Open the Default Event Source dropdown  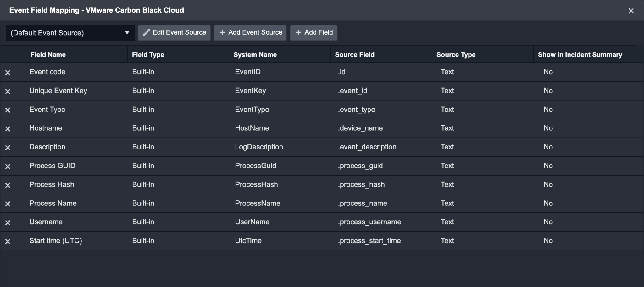pos(70,33)
